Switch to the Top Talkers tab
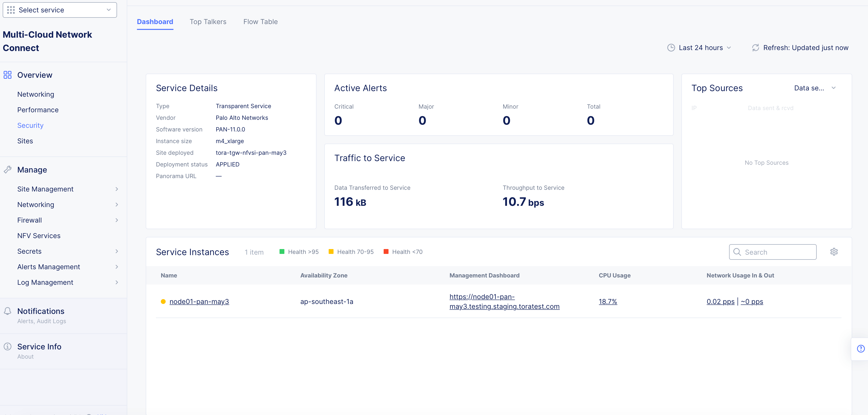This screenshot has width=868, height=415. point(208,22)
